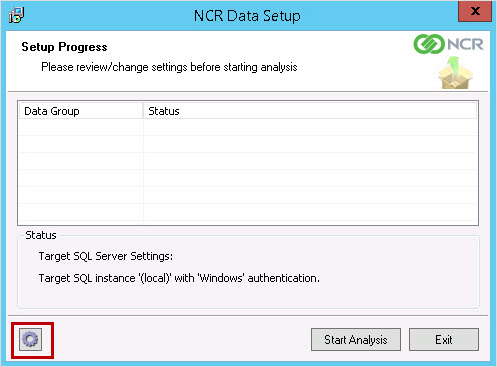This screenshot has height=367, width=497.
Task: Click the Start Analysis button
Action: 356,340
